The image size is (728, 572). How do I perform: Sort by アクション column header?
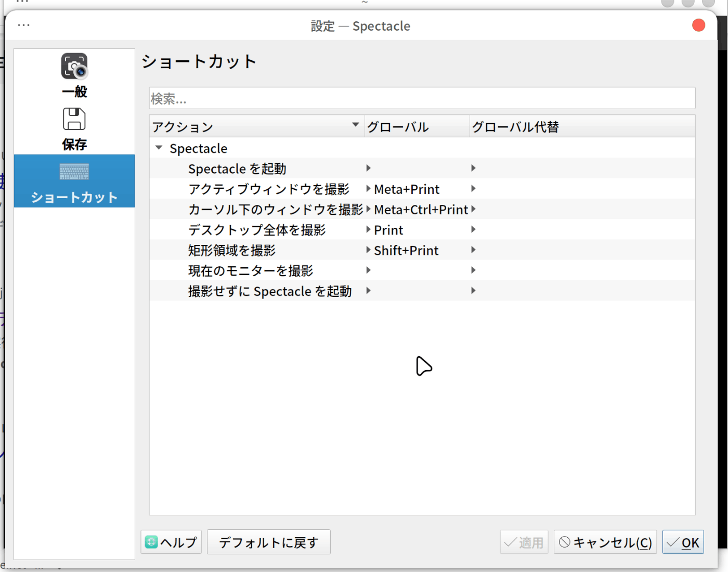click(x=257, y=126)
